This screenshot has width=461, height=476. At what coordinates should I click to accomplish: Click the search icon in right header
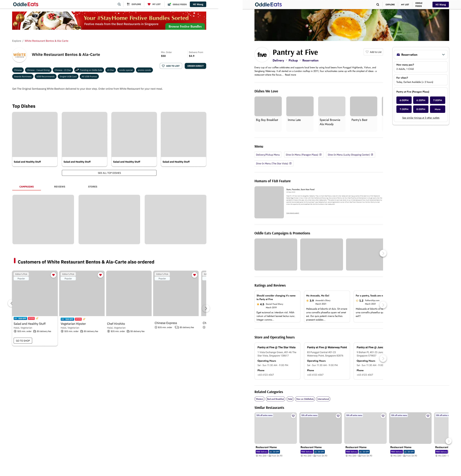(377, 5)
